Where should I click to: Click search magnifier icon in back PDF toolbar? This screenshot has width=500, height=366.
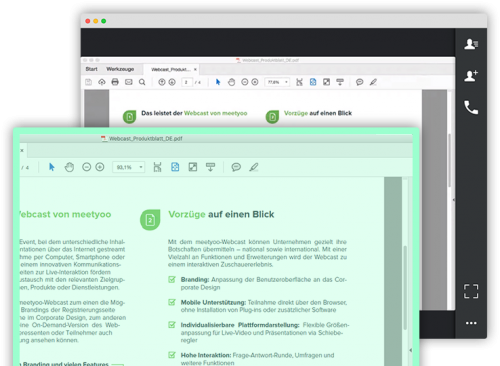(142, 82)
